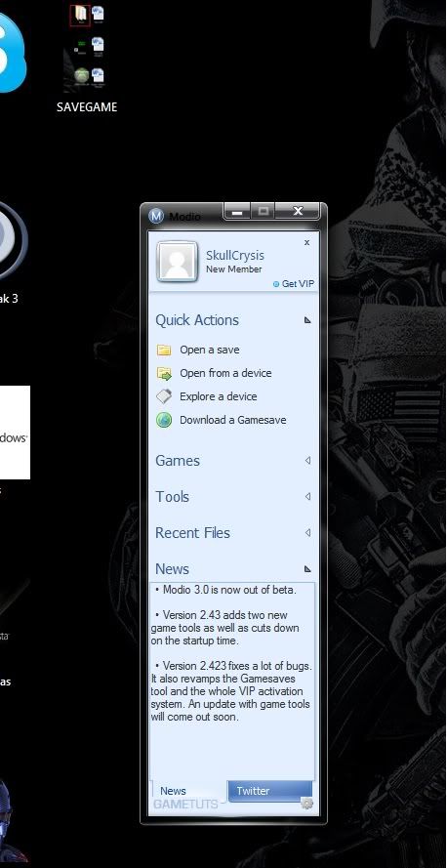Click the Download a Gamesave globe icon
The height and width of the screenshot is (868, 447).
164,420
